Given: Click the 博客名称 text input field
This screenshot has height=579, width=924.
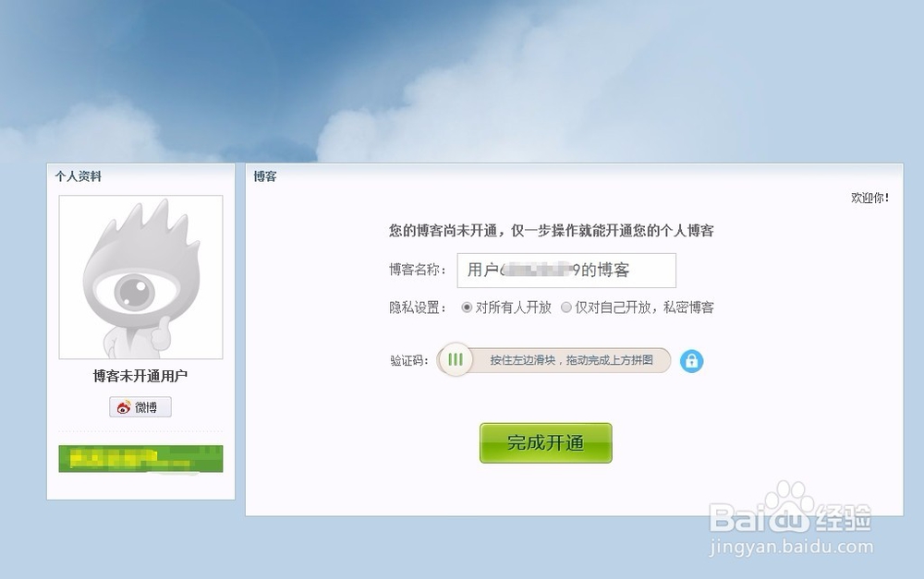Looking at the screenshot, I should pyautogui.click(x=566, y=271).
